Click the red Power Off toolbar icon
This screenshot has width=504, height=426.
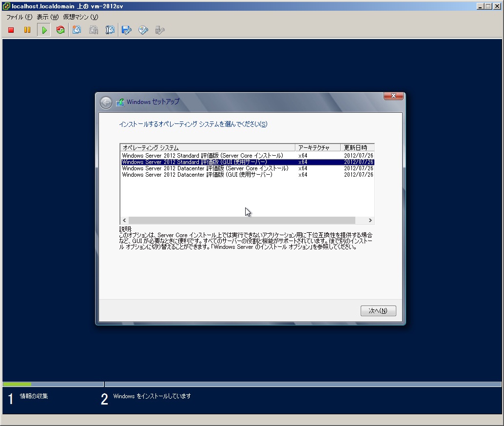11,30
